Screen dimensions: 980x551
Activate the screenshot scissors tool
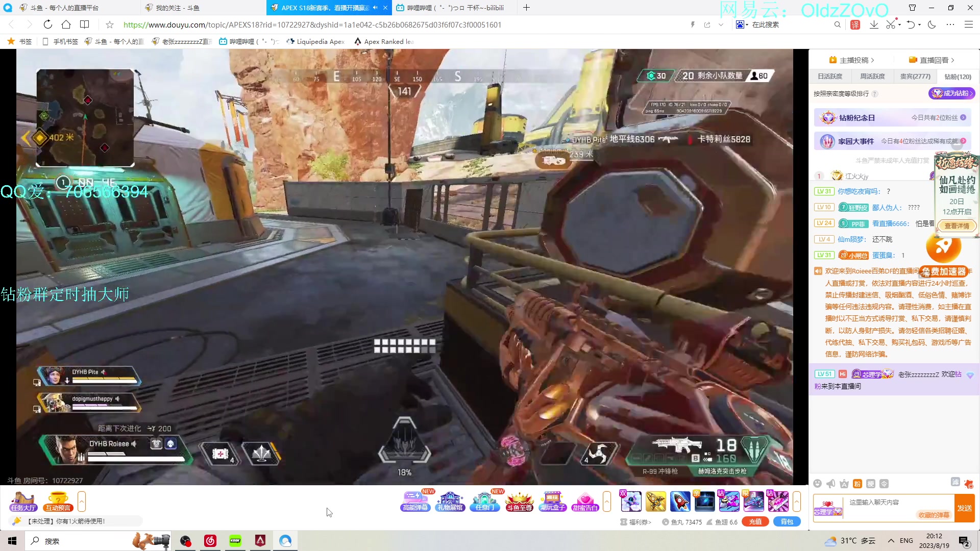click(x=891, y=24)
